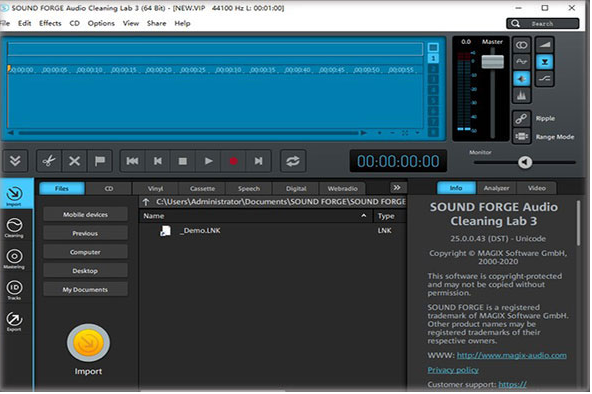This screenshot has width=592, height=394.
Task: Open the Privacy policy link
Action: pyautogui.click(x=453, y=370)
